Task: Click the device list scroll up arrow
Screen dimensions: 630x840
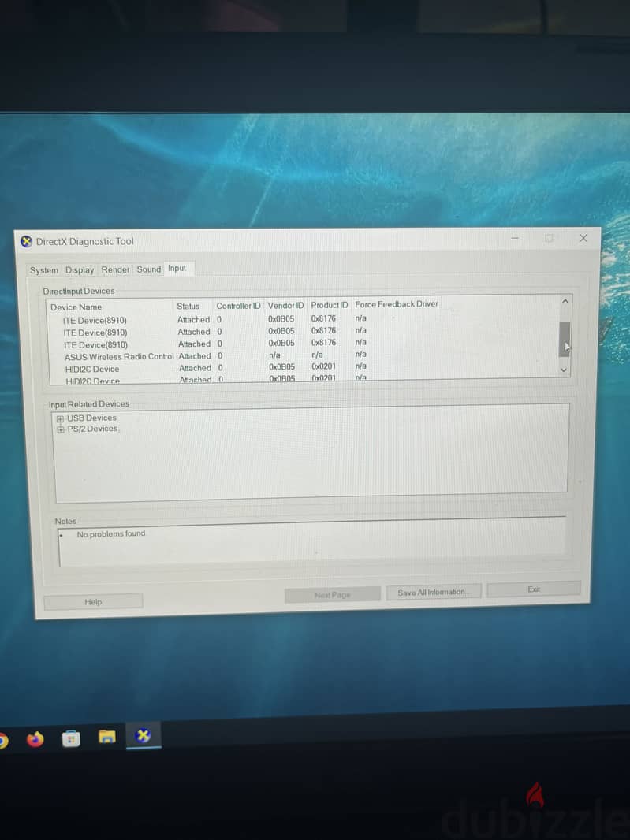Action: click(x=565, y=301)
